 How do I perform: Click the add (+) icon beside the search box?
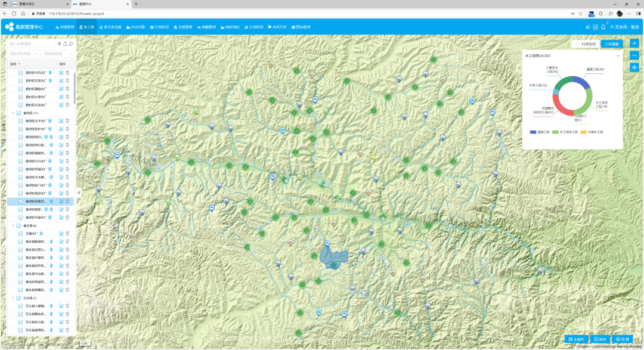pos(59,44)
